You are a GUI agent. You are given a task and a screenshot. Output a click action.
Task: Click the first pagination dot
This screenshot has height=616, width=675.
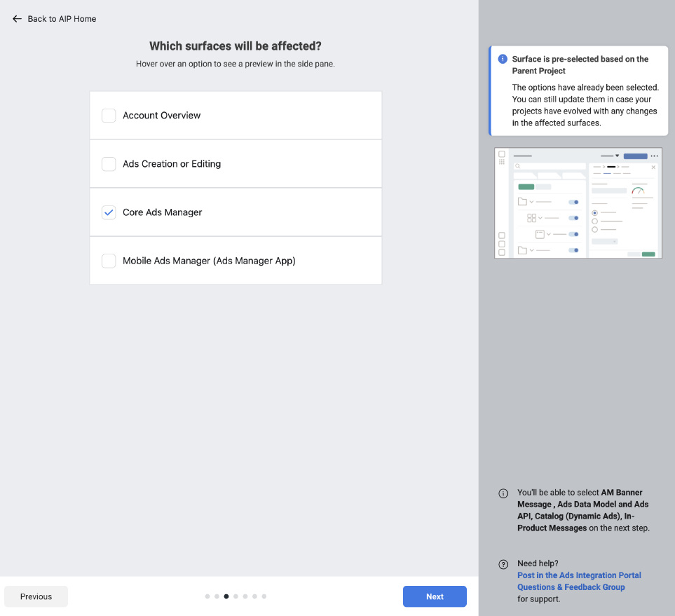click(207, 596)
